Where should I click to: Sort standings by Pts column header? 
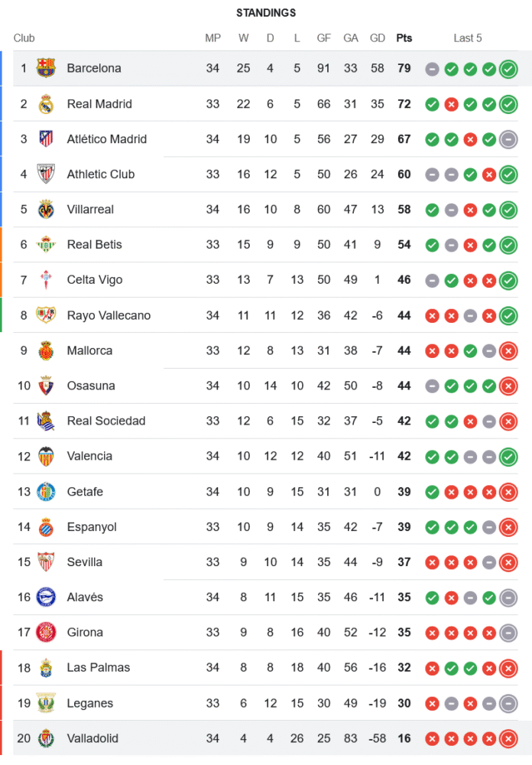click(x=404, y=38)
